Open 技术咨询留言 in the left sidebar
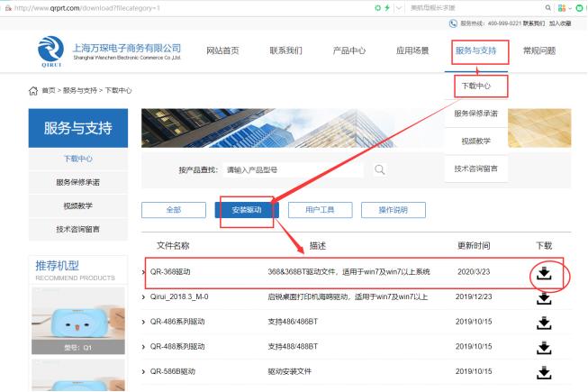Image resolution: width=588 pixels, height=392 pixels. (78, 229)
